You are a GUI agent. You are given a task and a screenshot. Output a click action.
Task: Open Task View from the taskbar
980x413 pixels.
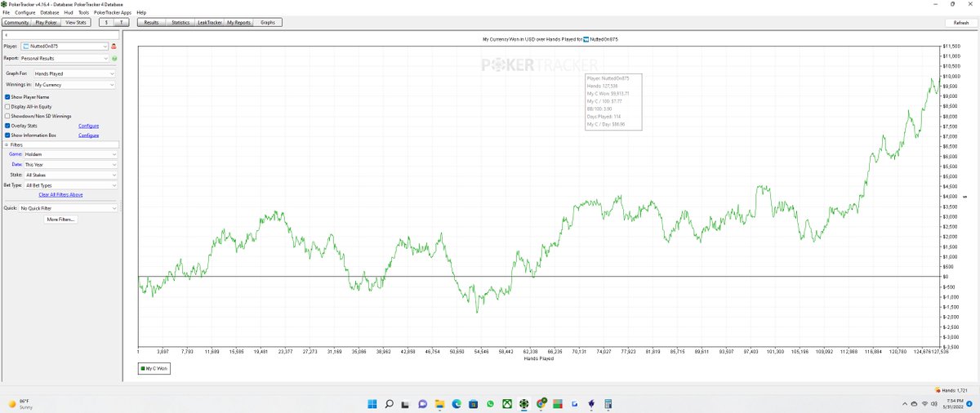(x=404, y=404)
